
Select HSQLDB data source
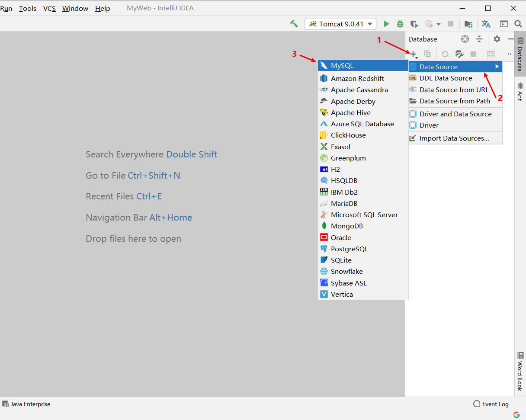[x=363, y=181]
